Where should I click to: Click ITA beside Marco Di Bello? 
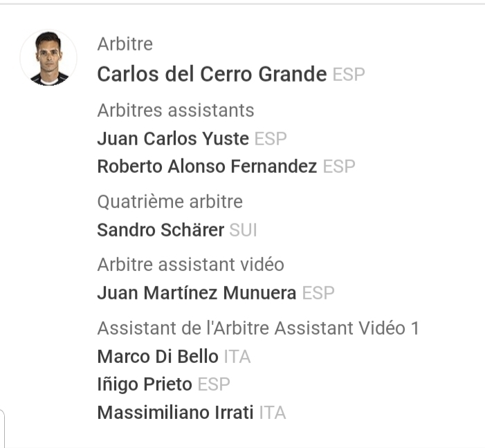click(237, 357)
